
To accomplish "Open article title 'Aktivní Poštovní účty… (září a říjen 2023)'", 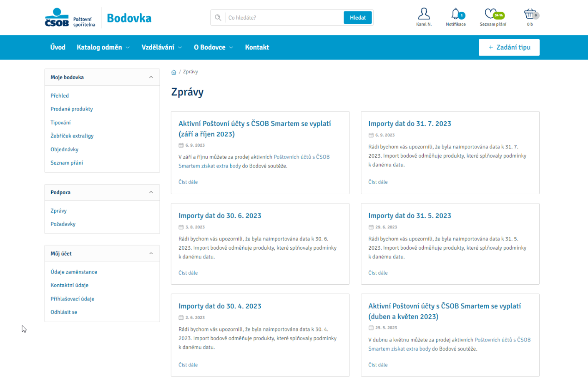I will click(255, 129).
